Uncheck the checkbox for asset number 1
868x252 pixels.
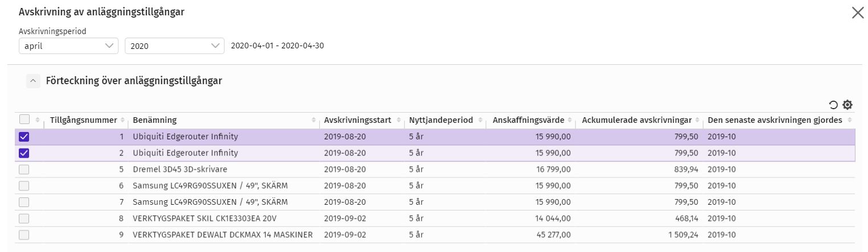point(25,137)
